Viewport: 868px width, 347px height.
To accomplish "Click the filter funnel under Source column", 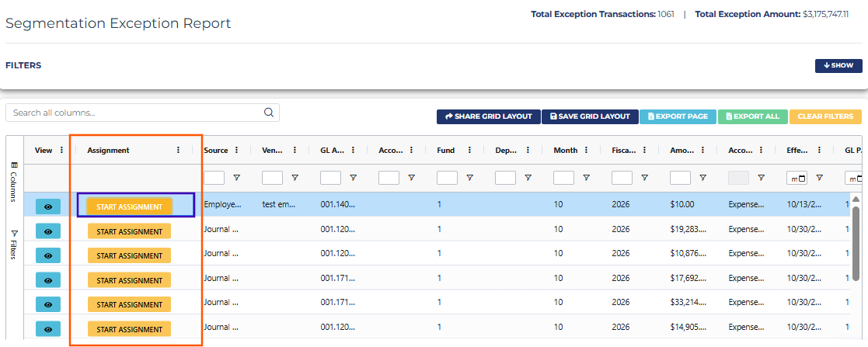I will (236, 178).
